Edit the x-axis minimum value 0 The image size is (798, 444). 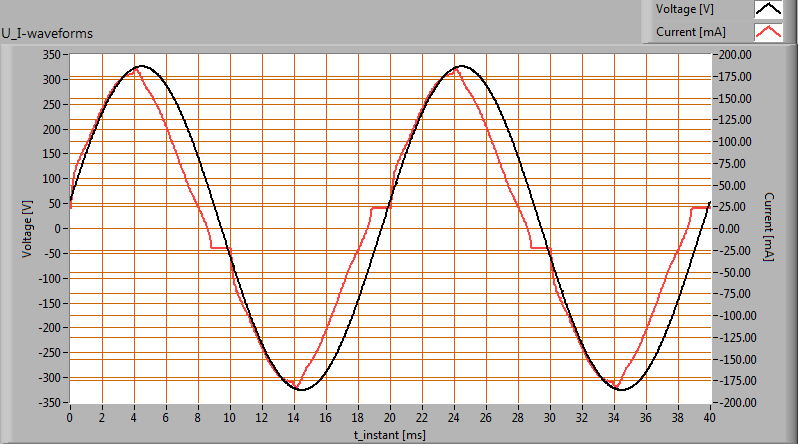click(x=70, y=416)
